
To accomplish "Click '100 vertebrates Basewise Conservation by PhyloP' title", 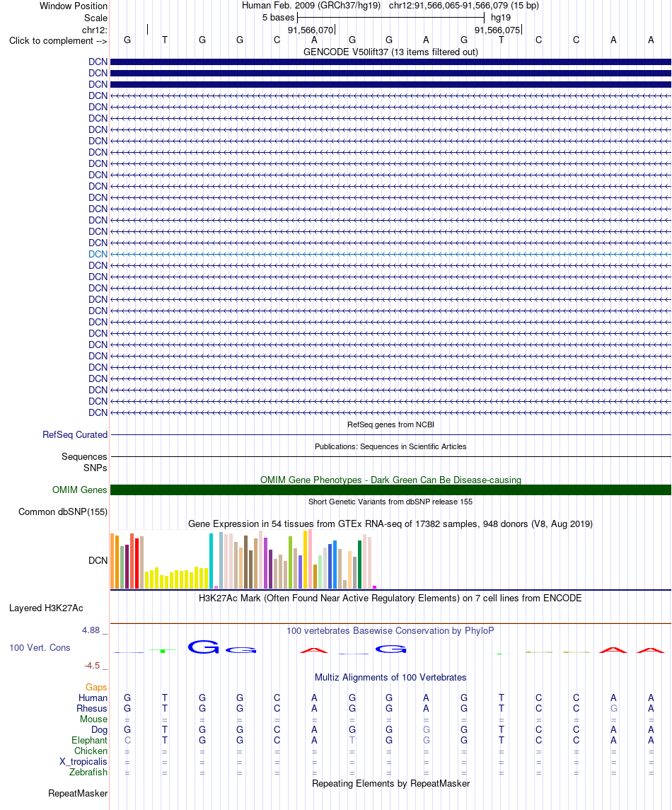I will tap(390, 631).
